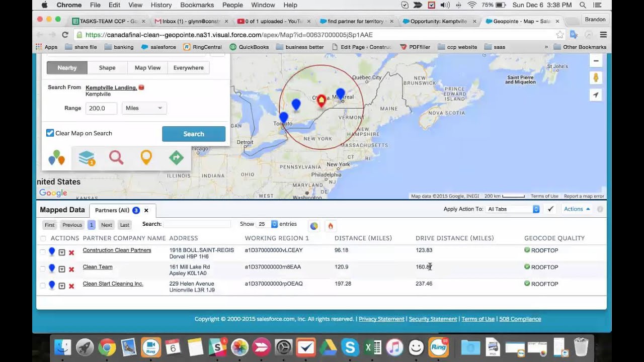Open the Construction Clean Partners link
This screenshot has height=362, width=644.
pyautogui.click(x=117, y=250)
